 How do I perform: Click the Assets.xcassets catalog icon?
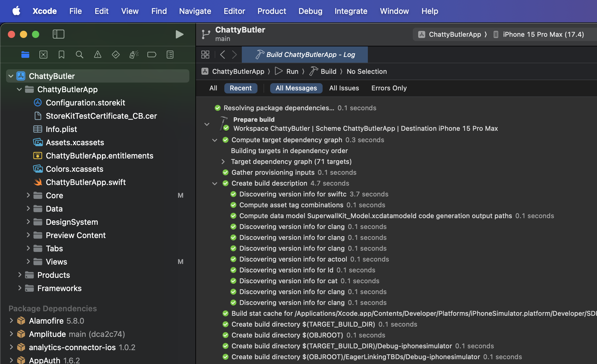(x=38, y=143)
